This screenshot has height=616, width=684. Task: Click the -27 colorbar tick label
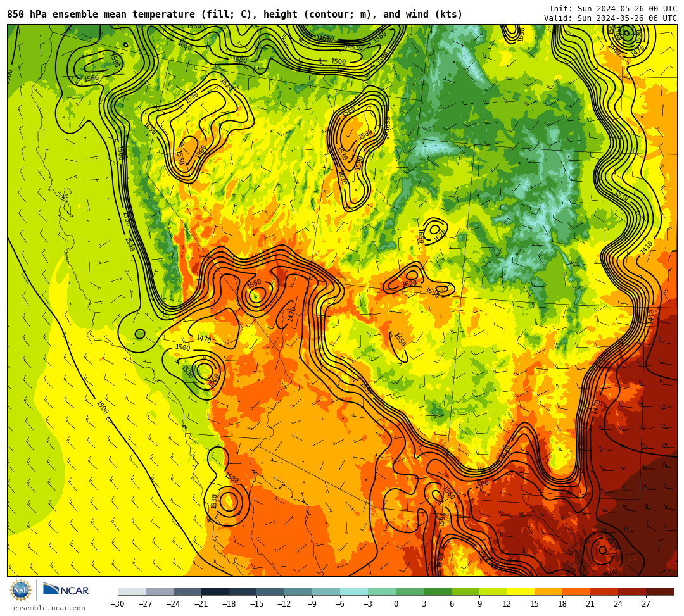tap(146, 604)
